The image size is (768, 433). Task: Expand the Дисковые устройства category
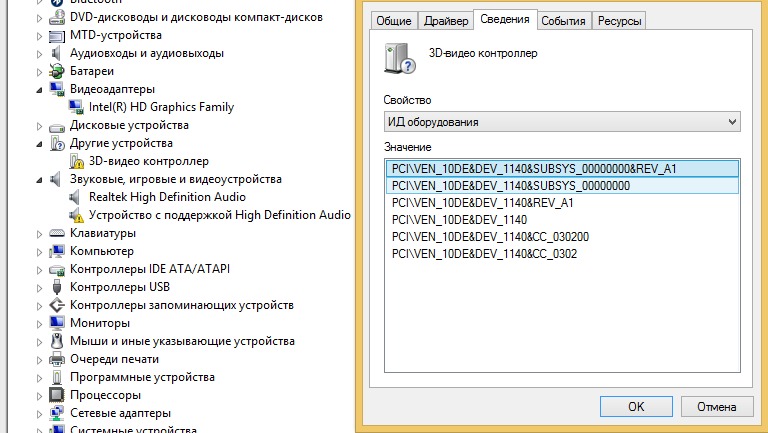[x=39, y=126]
